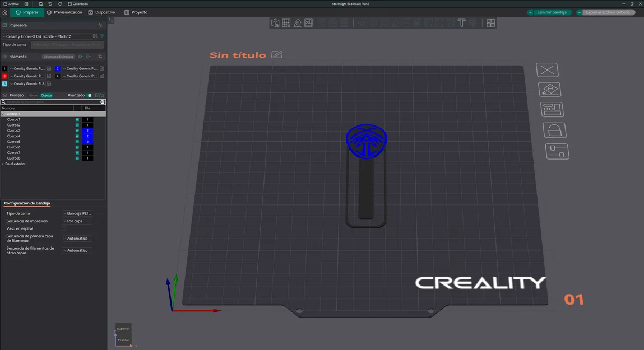The height and width of the screenshot is (350, 644).
Task: Uncheck the Cuerpo4 printable checkbox
Action: [x=77, y=136]
